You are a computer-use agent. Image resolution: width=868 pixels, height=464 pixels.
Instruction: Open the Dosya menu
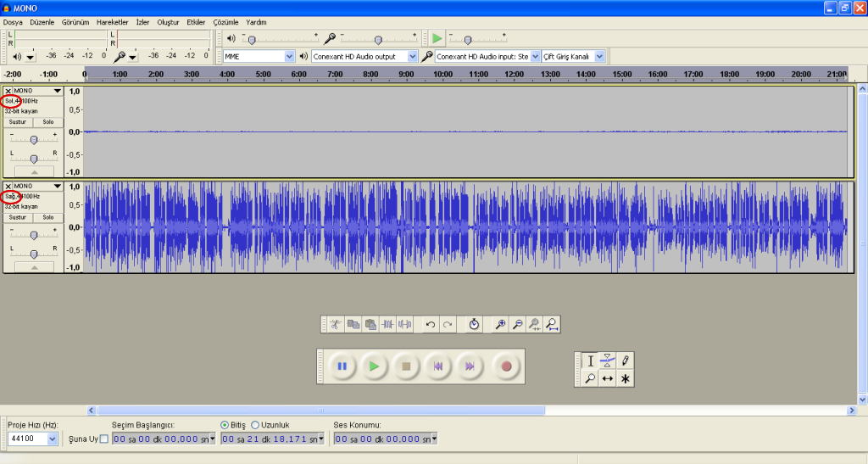pyautogui.click(x=13, y=23)
